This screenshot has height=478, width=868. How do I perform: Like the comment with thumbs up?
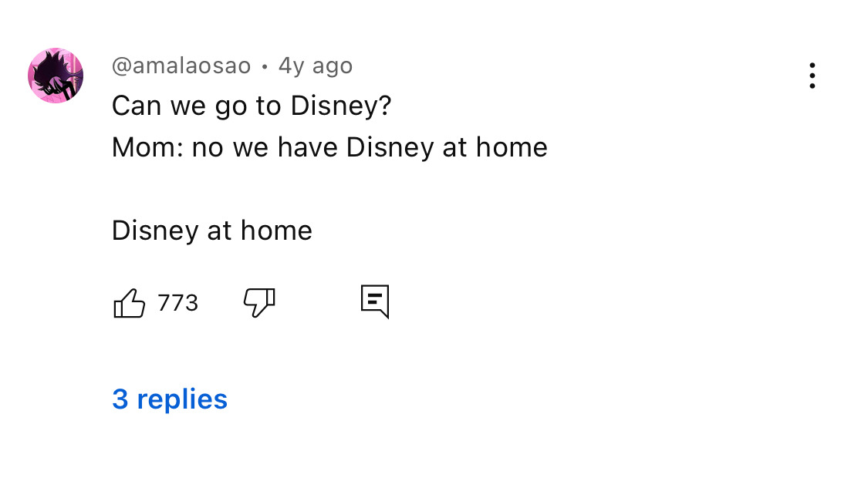[130, 303]
